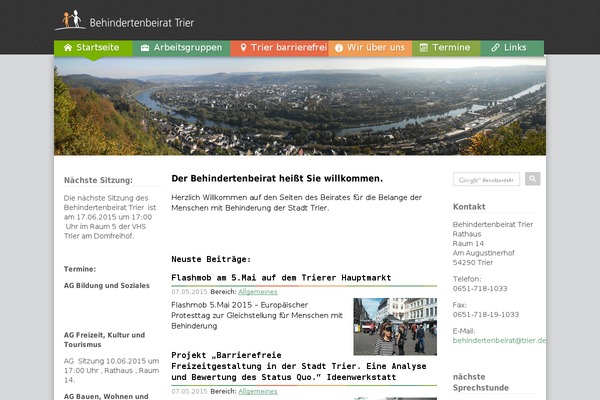The image size is (600, 400).
Task: Select AG Freizeit, Kultur und Tourismus entry
Action: click(x=104, y=340)
